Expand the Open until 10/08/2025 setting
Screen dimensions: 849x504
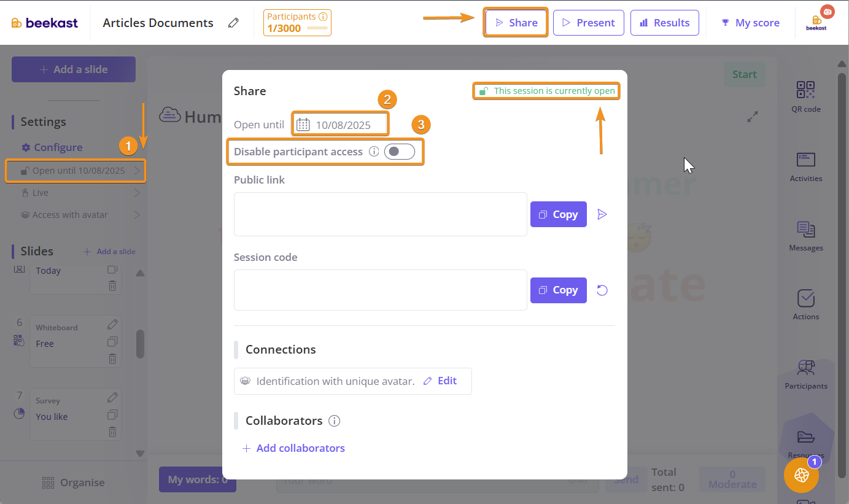(76, 171)
